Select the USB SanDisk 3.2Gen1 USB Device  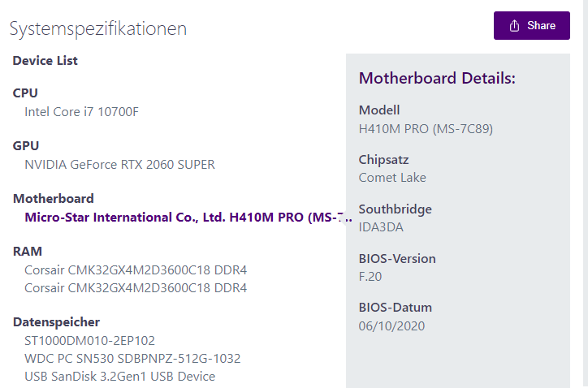(119, 376)
